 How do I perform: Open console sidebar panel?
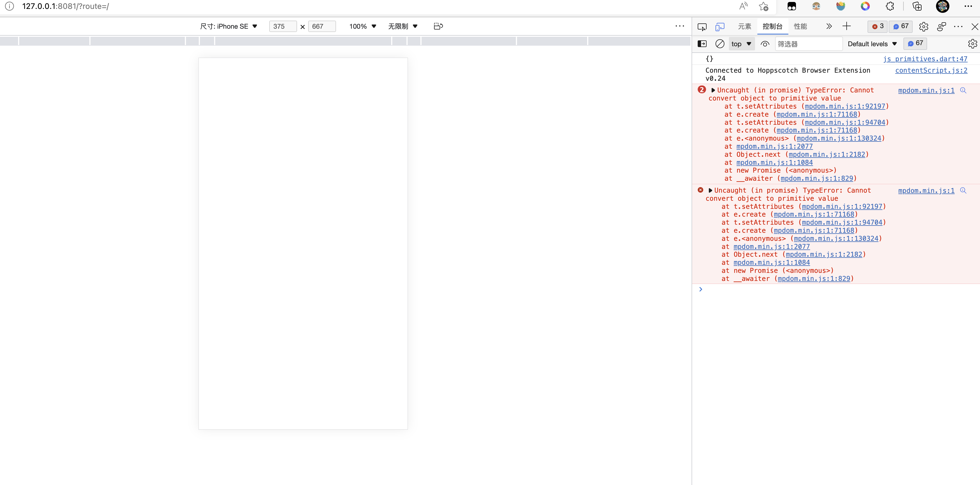click(x=702, y=44)
